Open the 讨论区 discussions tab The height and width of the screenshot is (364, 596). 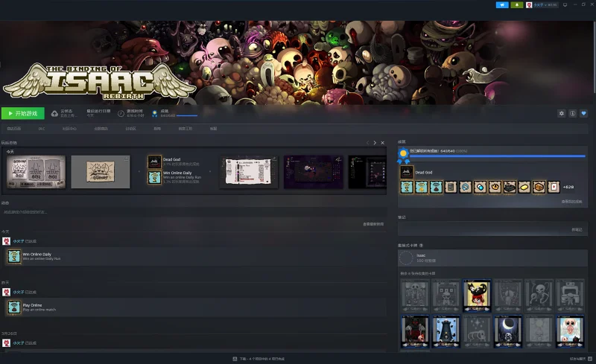pyautogui.click(x=131, y=129)
